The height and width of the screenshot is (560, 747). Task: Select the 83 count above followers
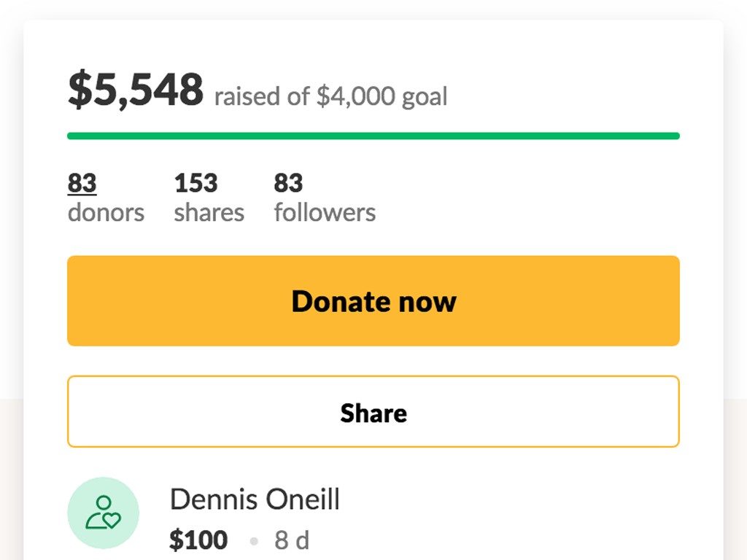288,183
